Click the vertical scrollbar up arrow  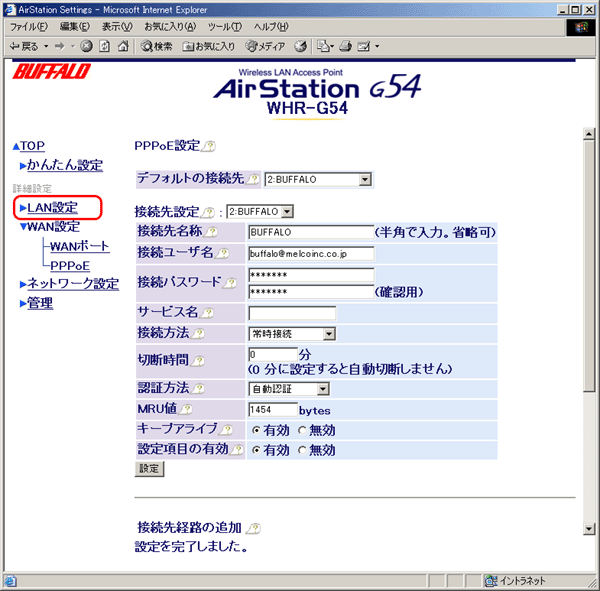point(589,134)
